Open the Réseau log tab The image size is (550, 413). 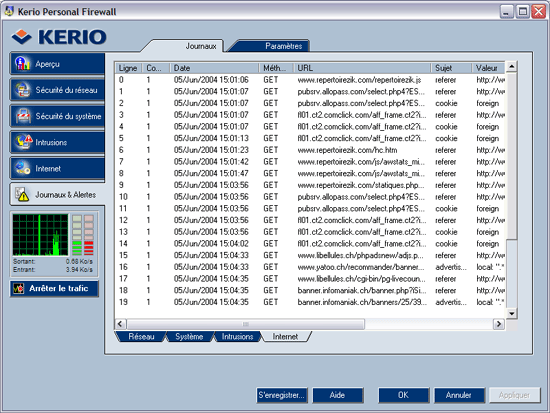coord(141,337)
